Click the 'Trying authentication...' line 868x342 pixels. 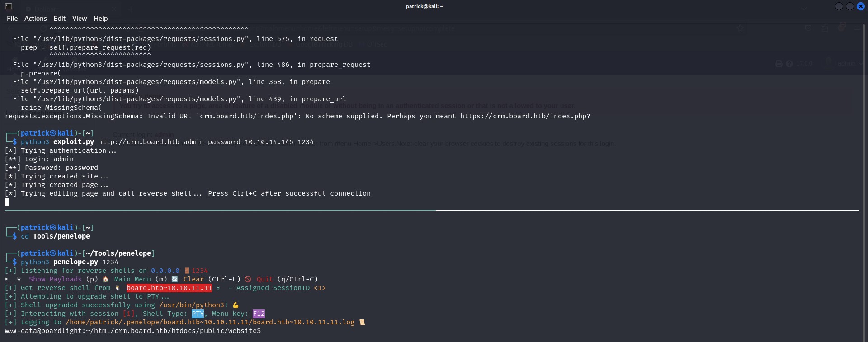tap(61, 150)
